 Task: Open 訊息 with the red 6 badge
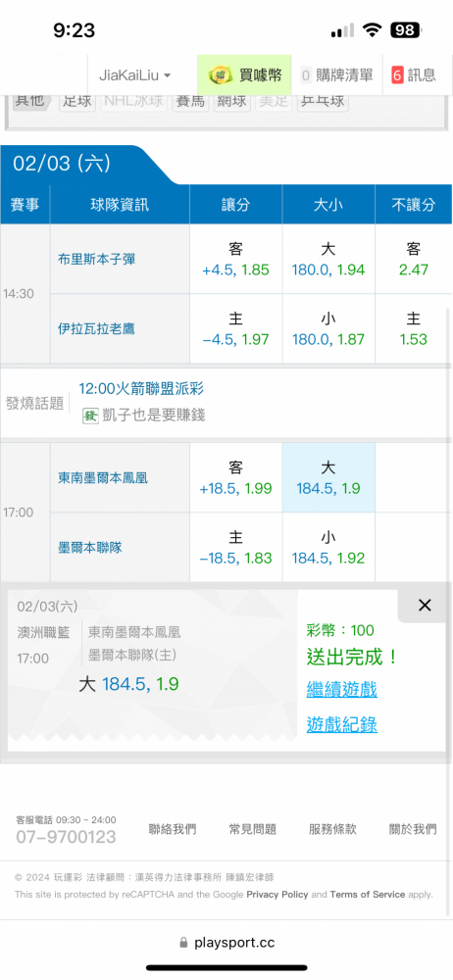coord(416,75)
